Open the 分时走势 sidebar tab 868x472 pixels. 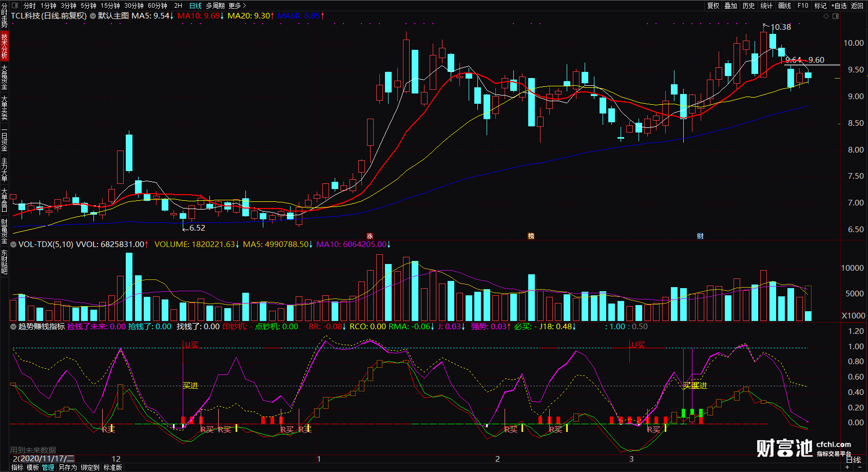coord(4,16)
